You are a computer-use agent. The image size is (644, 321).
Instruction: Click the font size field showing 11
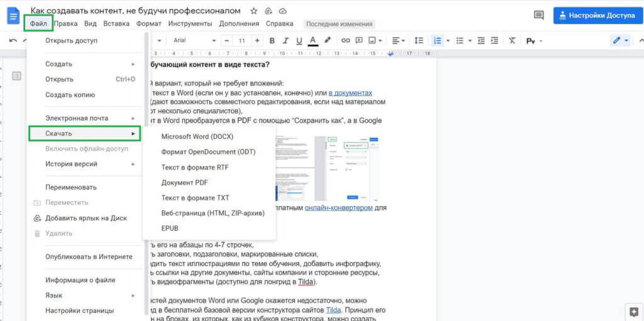[242, 41]
